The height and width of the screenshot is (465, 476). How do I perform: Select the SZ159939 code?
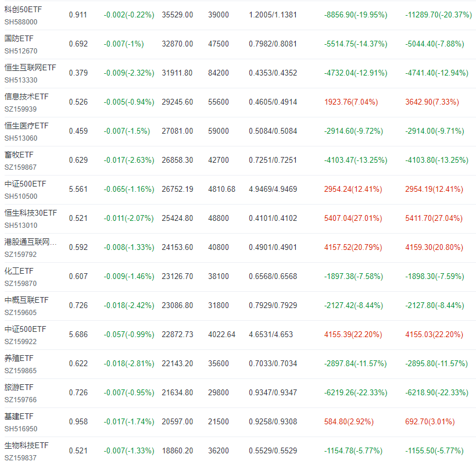pos(20,109)
